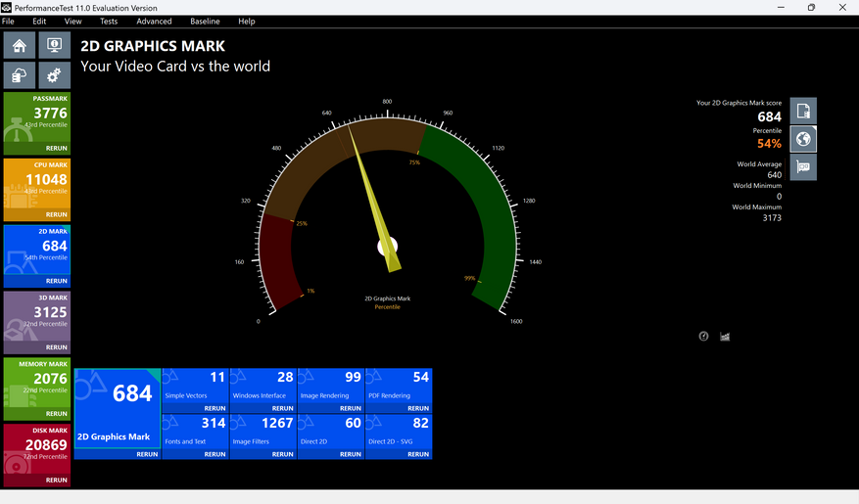
Task: Rerun the Image Rendering test
Action: pos(351,408)
